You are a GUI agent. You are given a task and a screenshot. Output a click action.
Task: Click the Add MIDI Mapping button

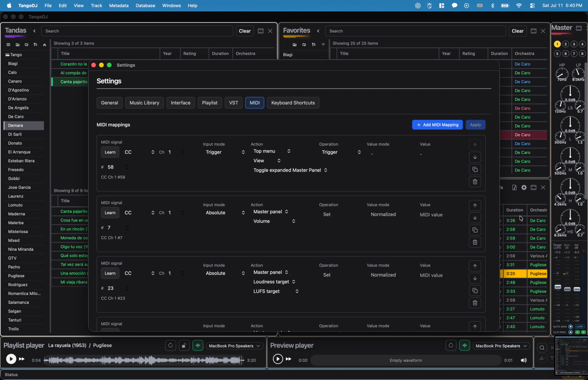pyautogui.click(x=437, y=125)
